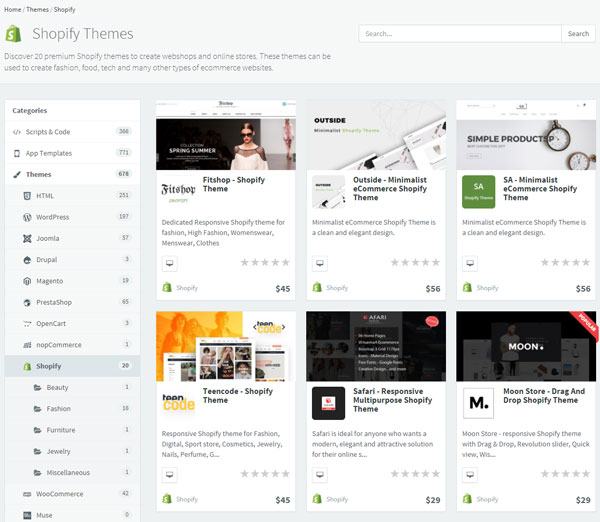Viewport: 600px width, 522px height.
Task: Select the Themes category
Action: pos(73,175)
